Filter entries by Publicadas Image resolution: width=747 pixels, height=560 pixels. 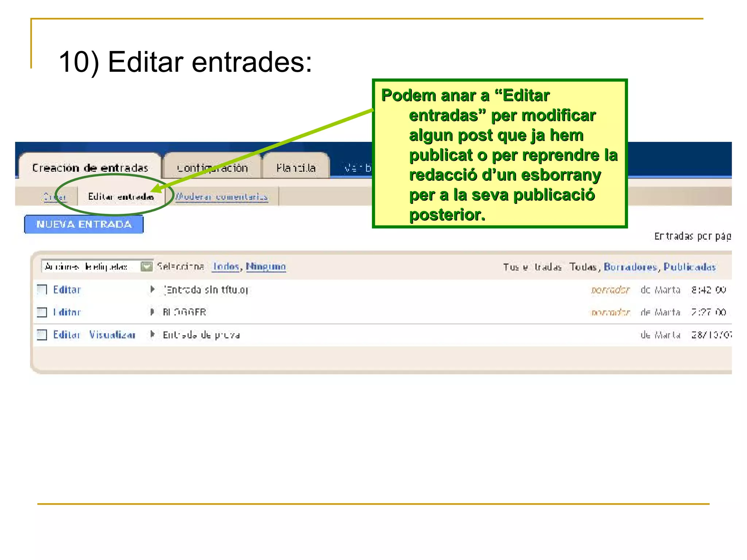(x=690, y=267)
